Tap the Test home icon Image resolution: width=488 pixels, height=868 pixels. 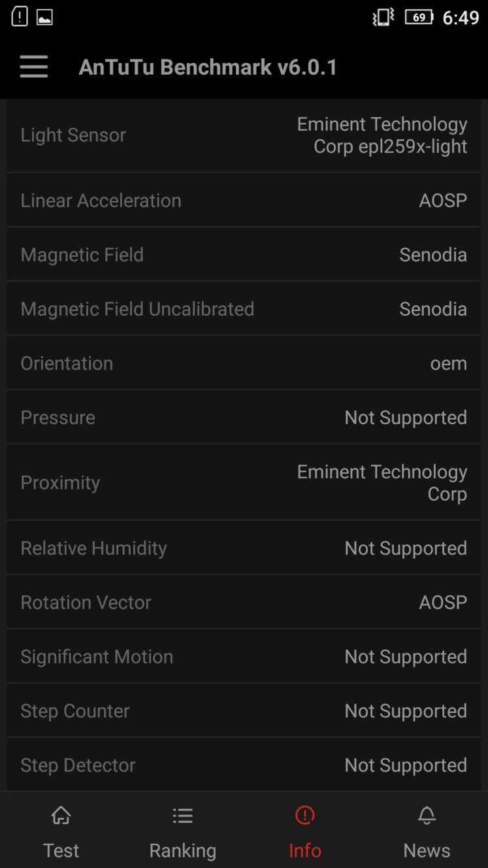click(x=61, y=815)
